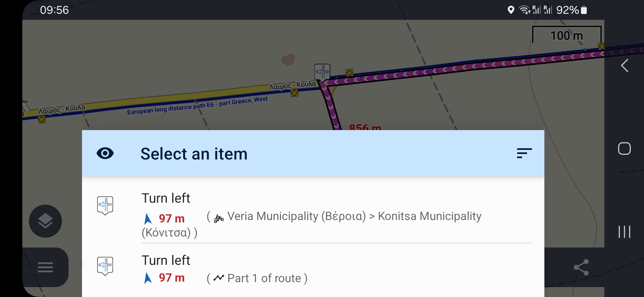This screenshot has height=297, width=644.
Task: Open the Android recent apps button
Action: click(624, 232)
